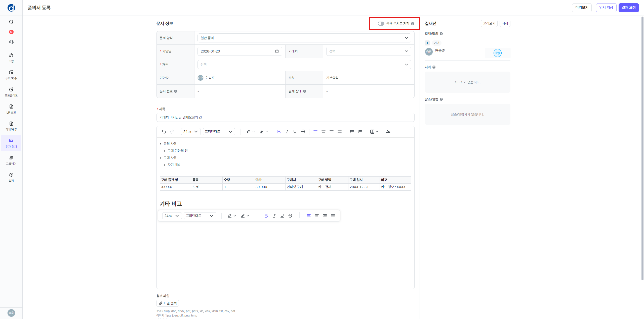Click 불러오기 in 결재선 panel
The height and width of the screenshot is (319, 644).
tap(489, 23)
